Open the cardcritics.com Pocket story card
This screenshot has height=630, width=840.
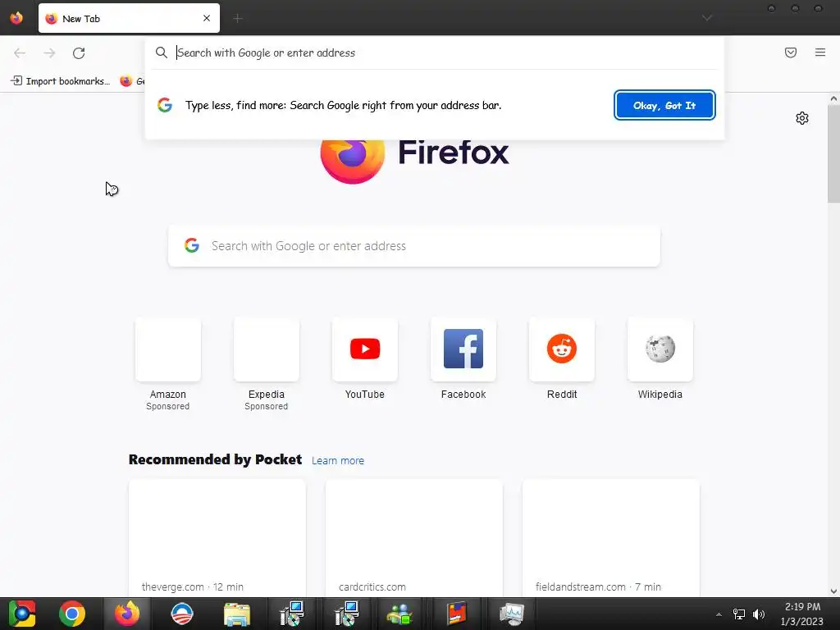[414, 538]
